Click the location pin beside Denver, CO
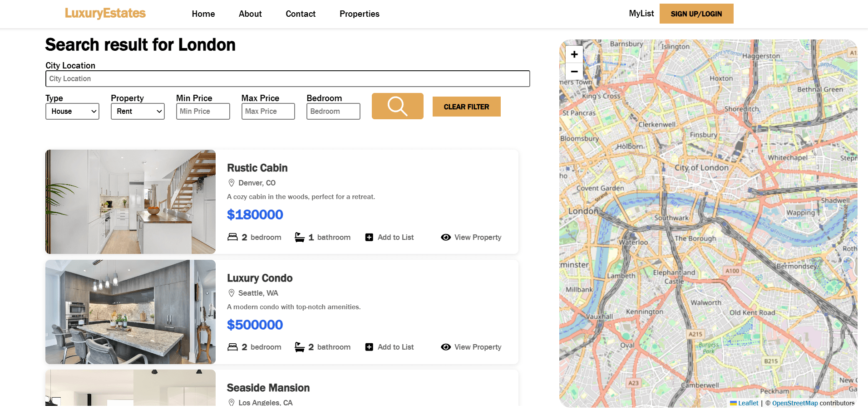The height and width of the screenshot is (409, 868). tap(231, 183)
